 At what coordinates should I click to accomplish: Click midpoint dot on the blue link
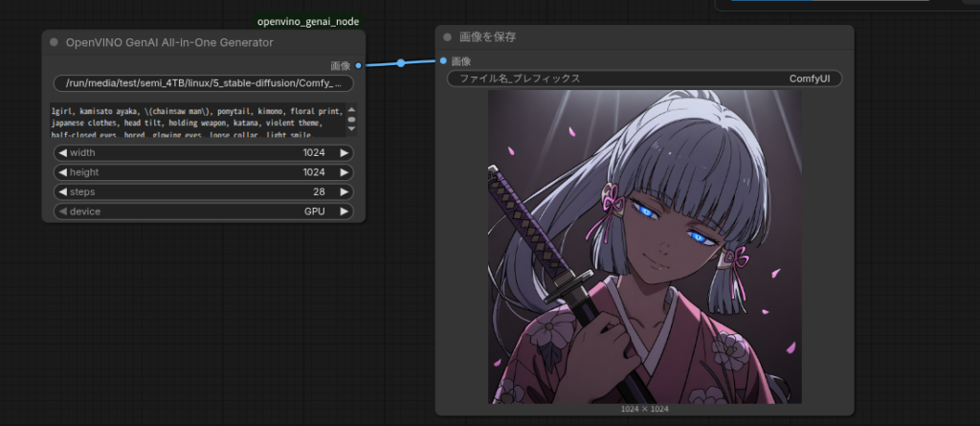(x=401, y=63)
